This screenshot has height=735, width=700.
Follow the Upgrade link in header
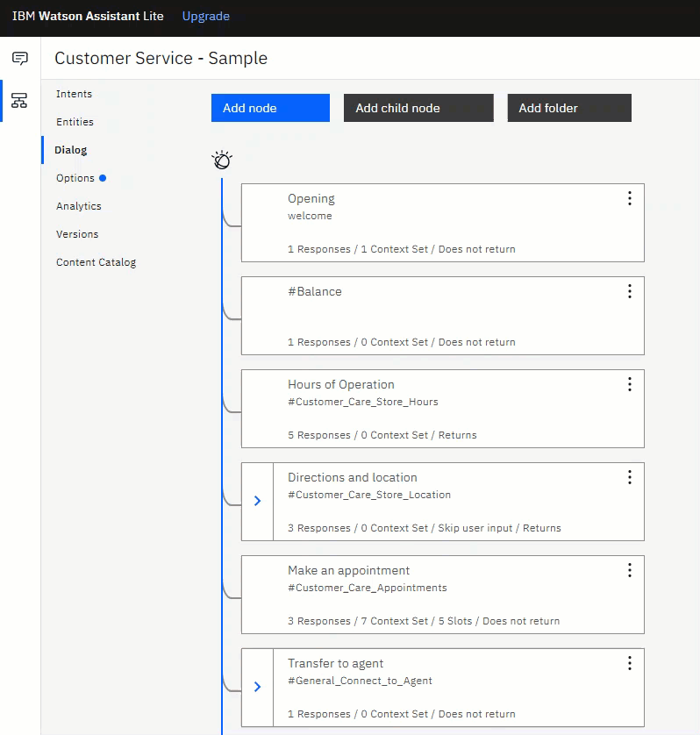[206, 16]
